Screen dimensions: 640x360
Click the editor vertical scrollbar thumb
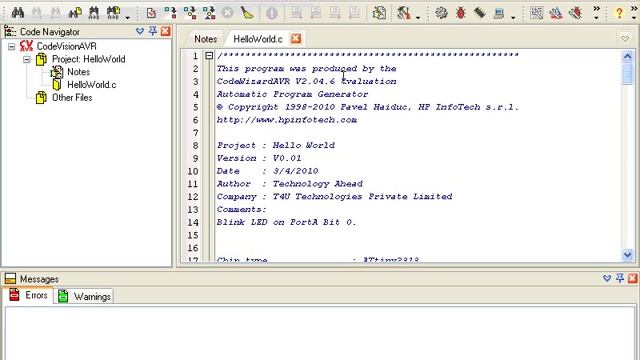pos(627,74)
